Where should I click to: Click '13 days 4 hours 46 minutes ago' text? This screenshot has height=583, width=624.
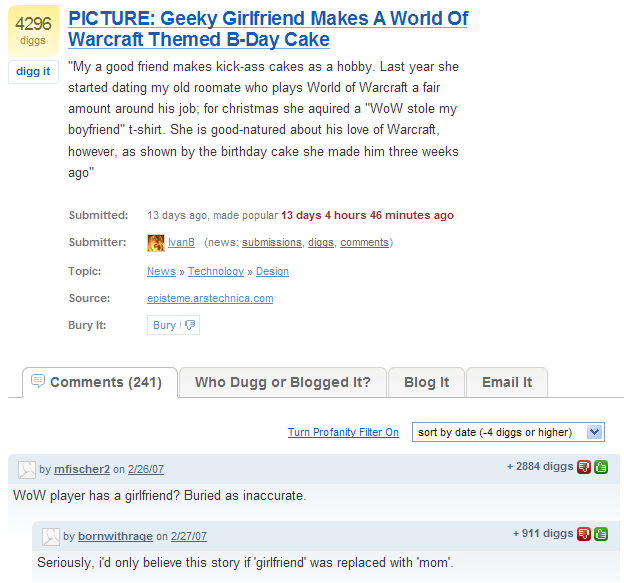(x=367, y=215)
